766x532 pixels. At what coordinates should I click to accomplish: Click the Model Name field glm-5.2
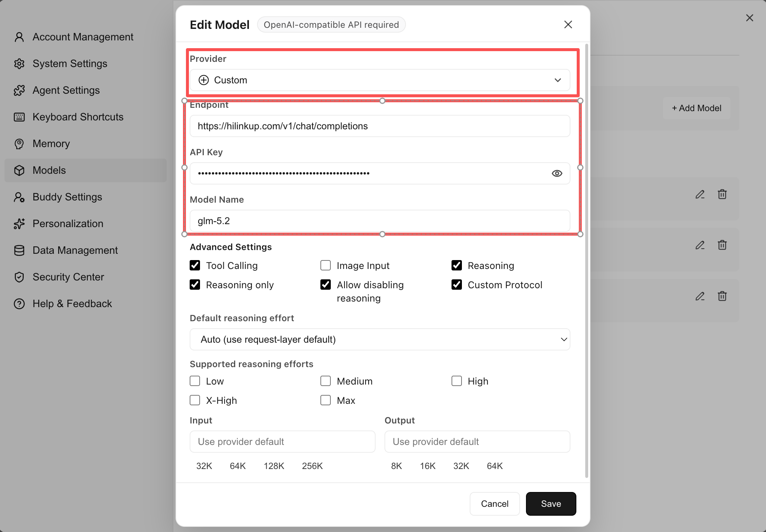[380, 221]
